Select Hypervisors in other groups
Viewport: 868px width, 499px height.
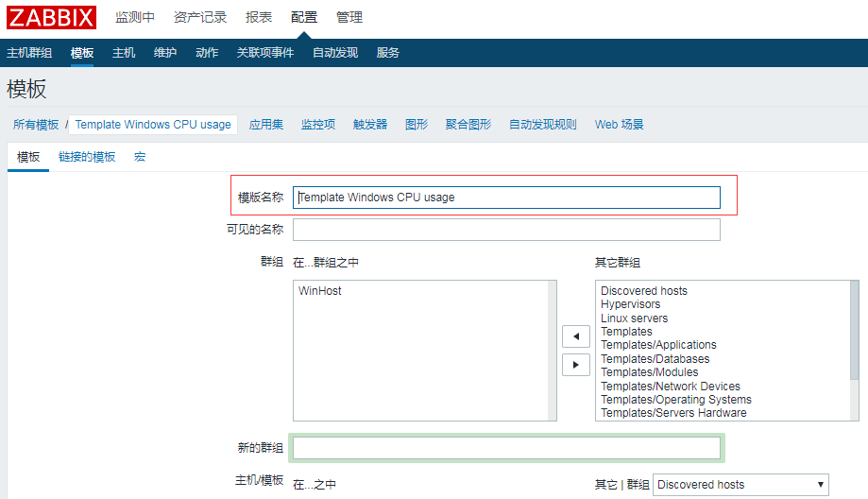[631, 304]
